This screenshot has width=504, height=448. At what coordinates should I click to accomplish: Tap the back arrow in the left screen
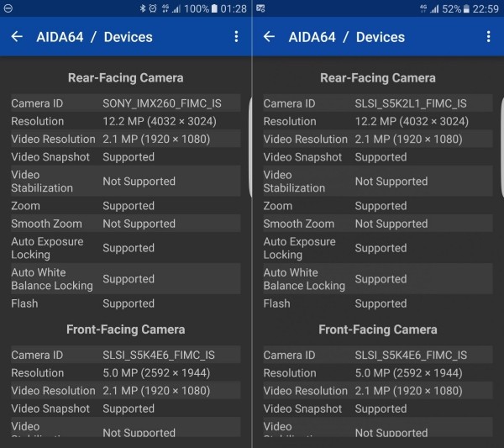pyautogui.click(x=17, y=37)
